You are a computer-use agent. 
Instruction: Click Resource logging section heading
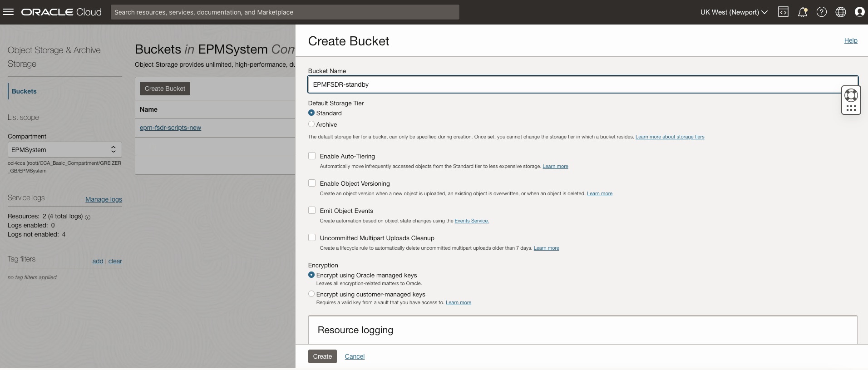click(355, 330)
